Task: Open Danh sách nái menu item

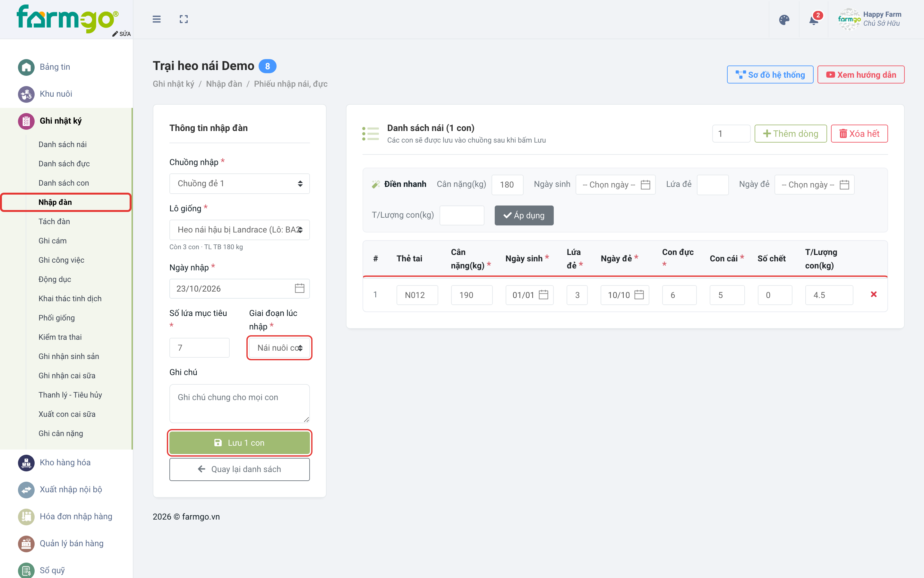Action: tap(63, 144)
